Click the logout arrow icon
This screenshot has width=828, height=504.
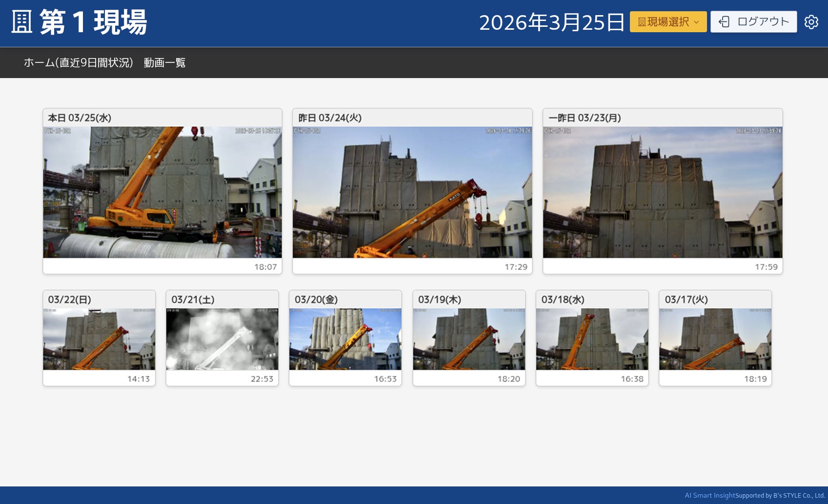[x=725, y=22]
